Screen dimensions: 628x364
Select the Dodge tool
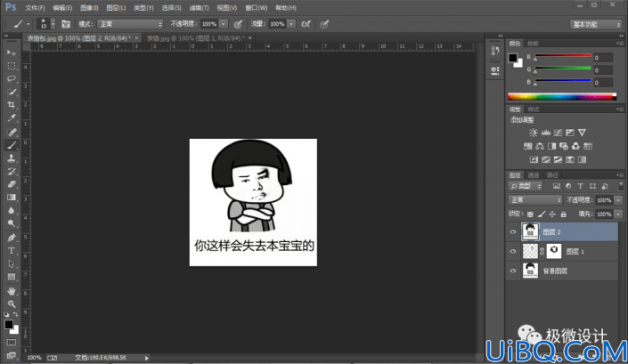tap(12, 223)
